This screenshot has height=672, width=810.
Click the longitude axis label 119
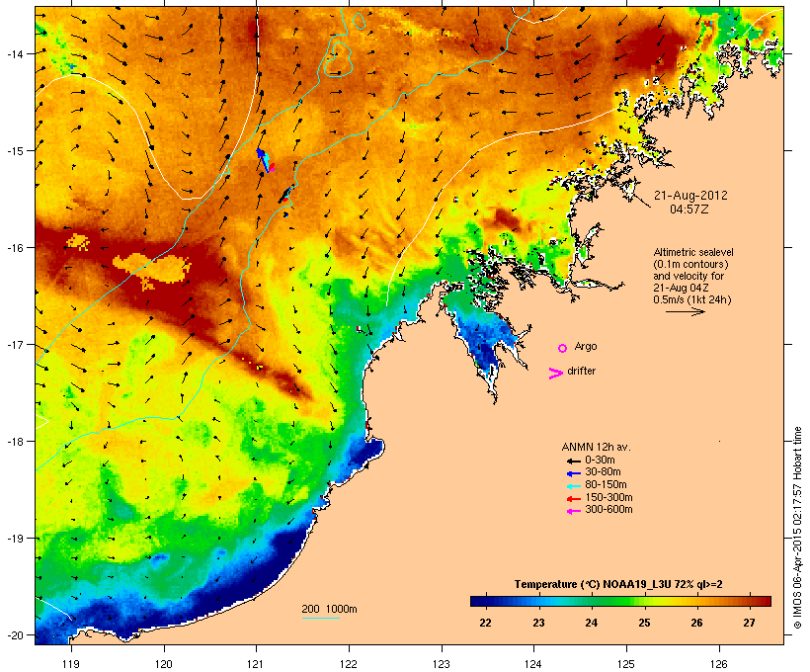[x=71, y=664]
